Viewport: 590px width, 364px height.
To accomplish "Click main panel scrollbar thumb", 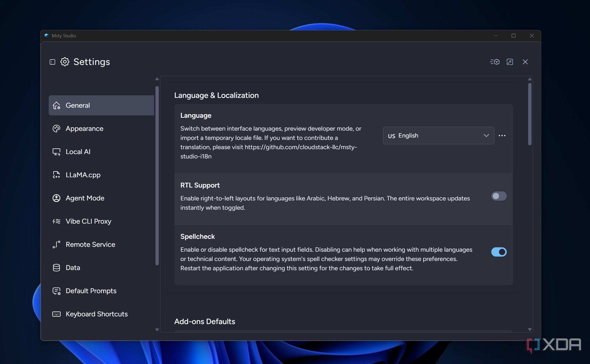I will tap(530, 114).
